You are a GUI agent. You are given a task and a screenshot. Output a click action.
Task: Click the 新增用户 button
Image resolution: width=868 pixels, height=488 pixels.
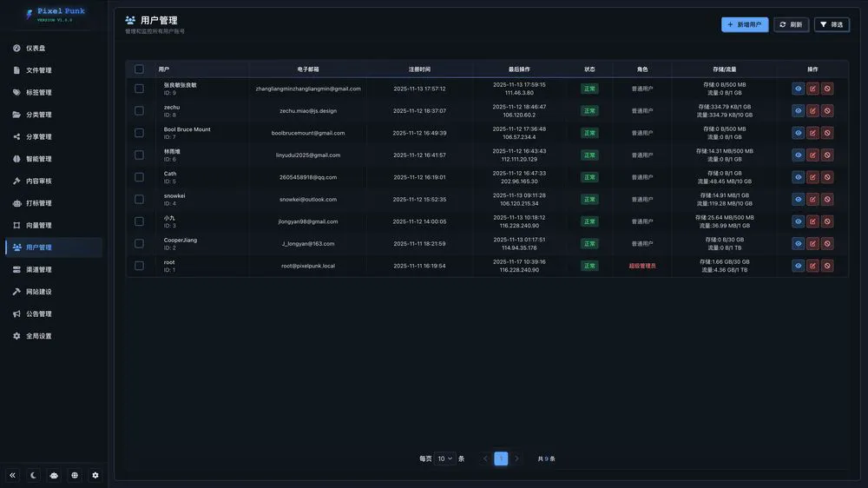[744, 24]
